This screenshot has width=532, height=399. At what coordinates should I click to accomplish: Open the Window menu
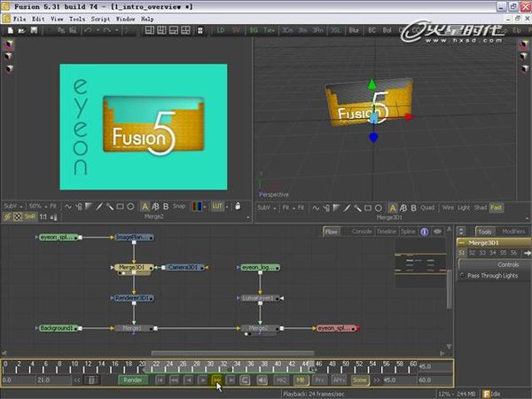coord(126,19)
